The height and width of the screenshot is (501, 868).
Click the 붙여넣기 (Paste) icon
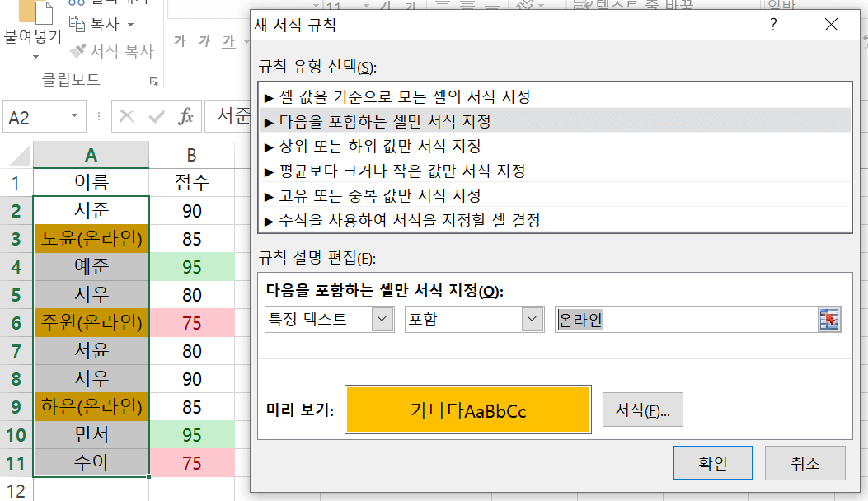point(36,15)
